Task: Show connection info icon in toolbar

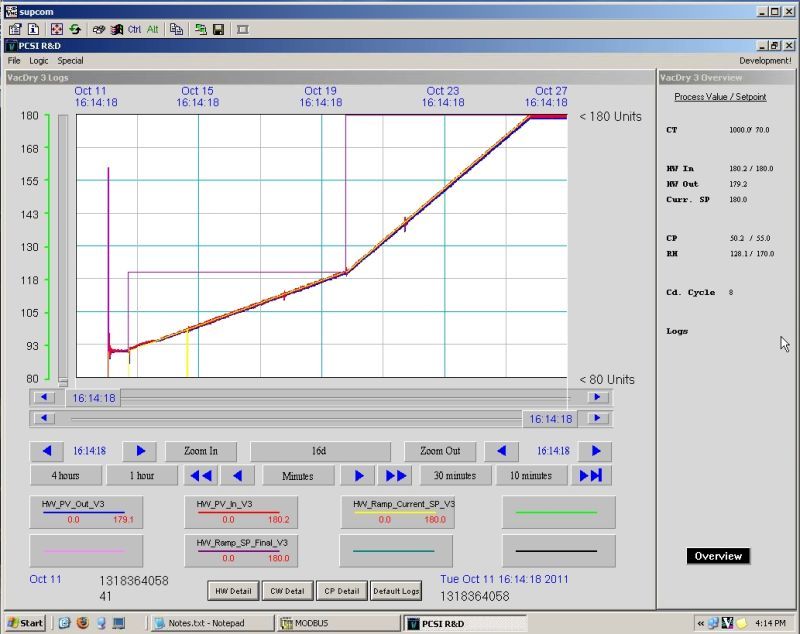Action: (33, 30)
